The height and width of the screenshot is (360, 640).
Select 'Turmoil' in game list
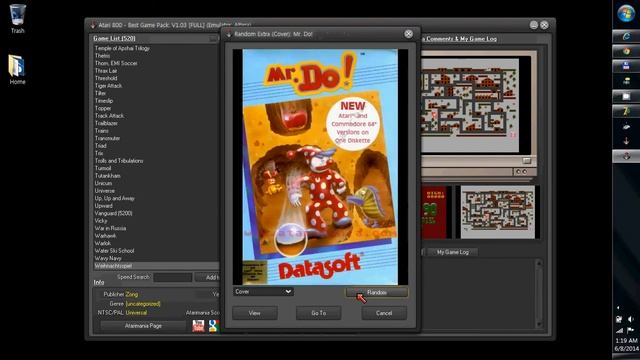tap(103, 168)
